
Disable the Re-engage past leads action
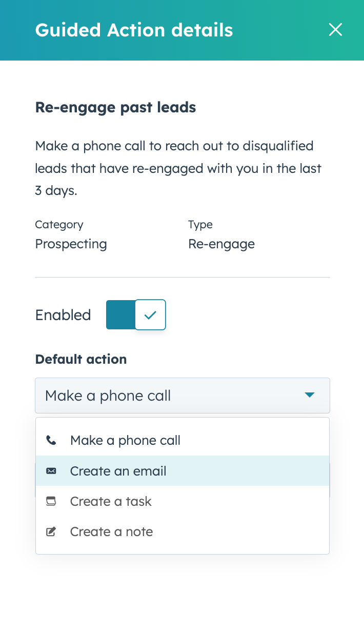click(x=135, y=314)
